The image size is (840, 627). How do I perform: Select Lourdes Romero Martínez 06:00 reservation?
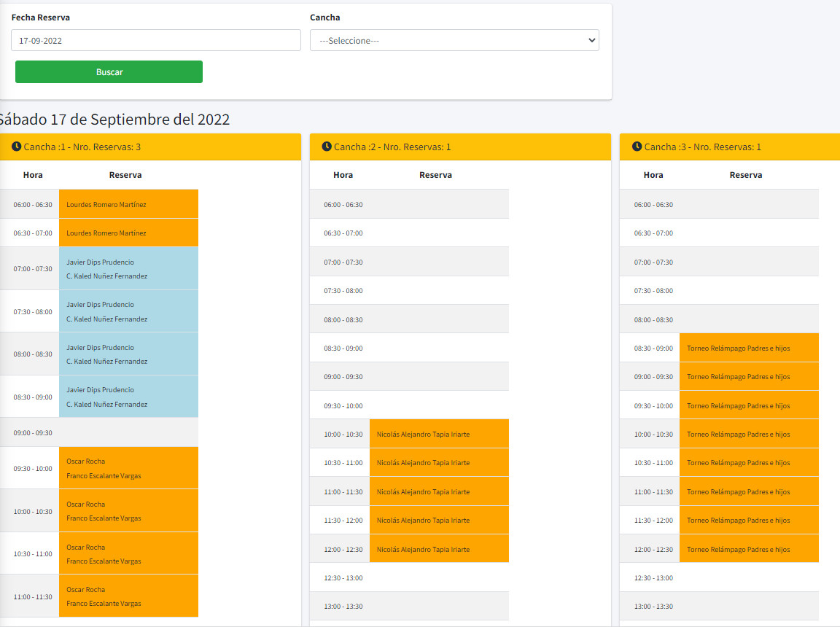coord(128,204)
